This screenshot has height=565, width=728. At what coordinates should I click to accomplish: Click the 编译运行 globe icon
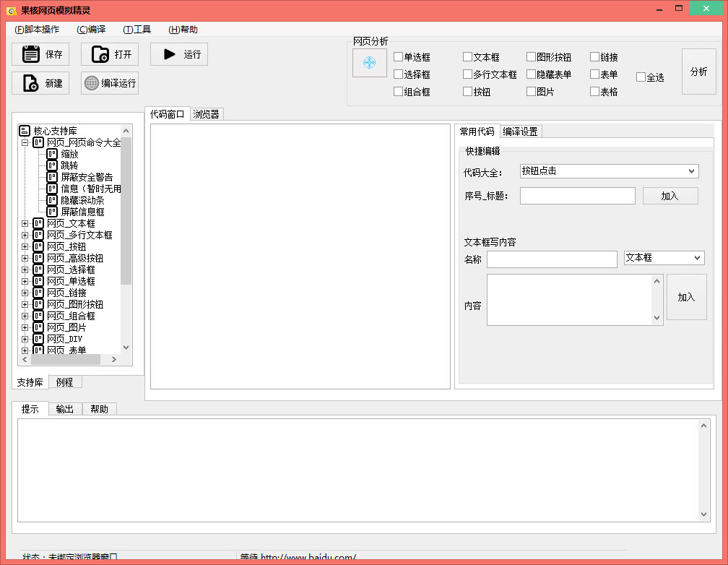[91, 83]
